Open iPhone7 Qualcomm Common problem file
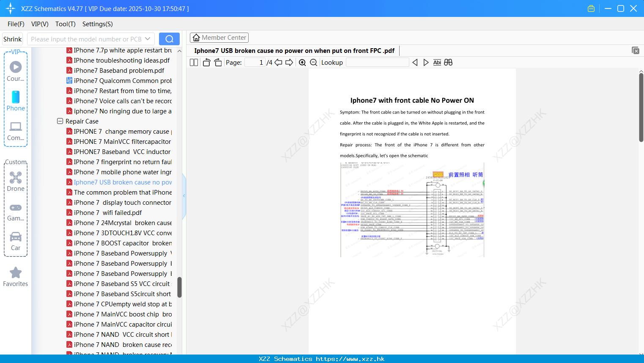 [119, 81]
